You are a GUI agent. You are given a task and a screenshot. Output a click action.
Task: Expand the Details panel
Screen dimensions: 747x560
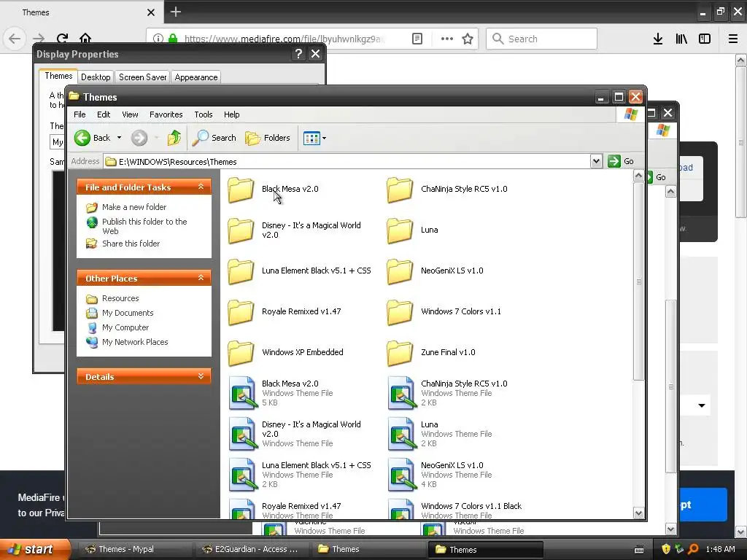201,376
